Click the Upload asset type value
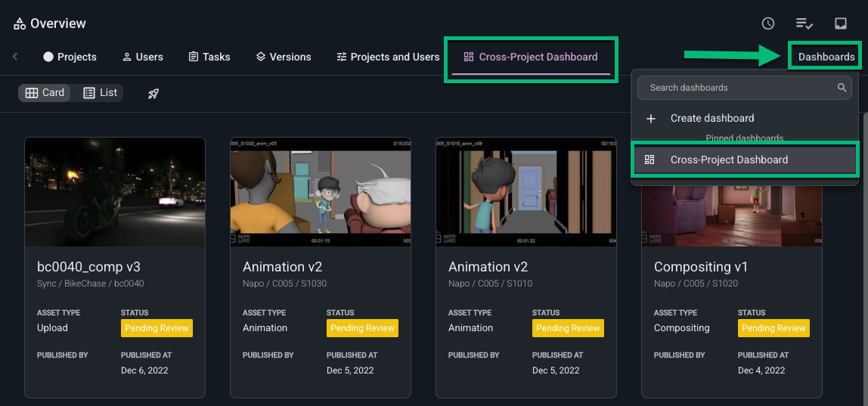The width and height of the screenshot is (868, 406). pyautogui.click(x=52, y=328)
